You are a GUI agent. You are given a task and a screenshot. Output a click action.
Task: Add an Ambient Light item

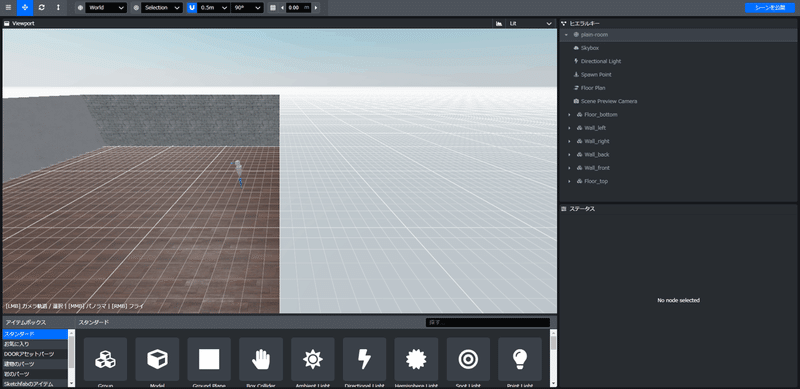(313, 359)
